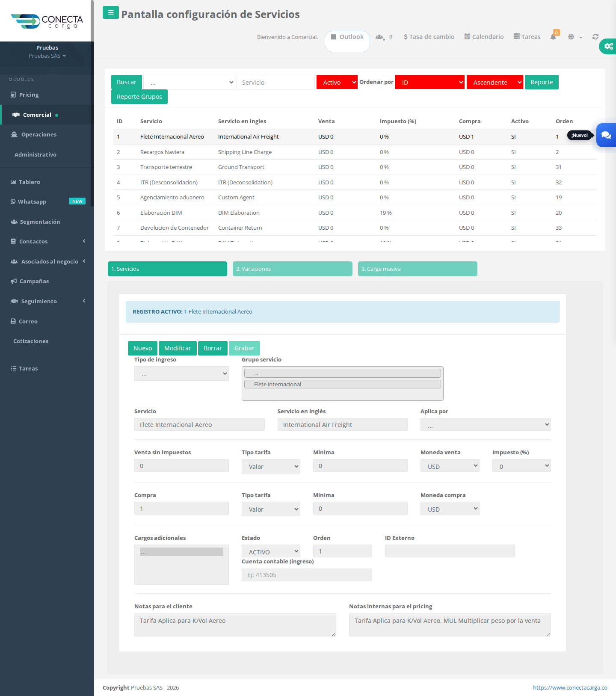Viewport: 616px width, 696px height.
Task: Open the blue chat bubble widget
Action: point(606,135)
